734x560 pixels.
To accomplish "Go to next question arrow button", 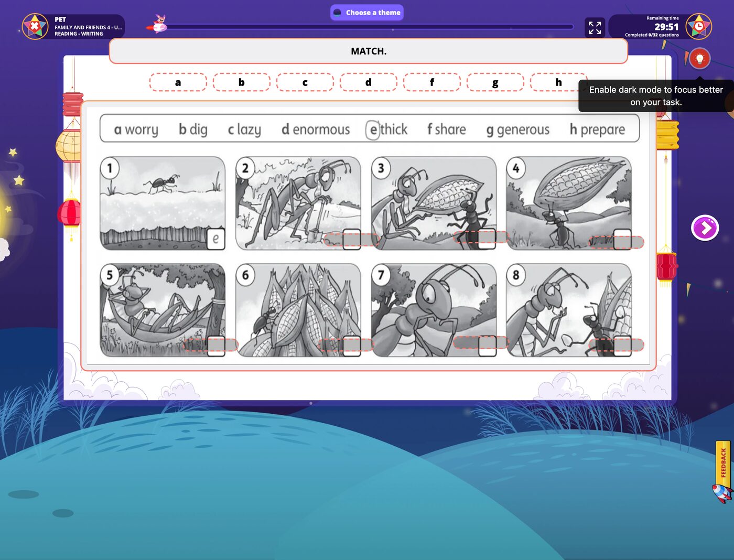I will pyautogui.click(x=705, y=228).
